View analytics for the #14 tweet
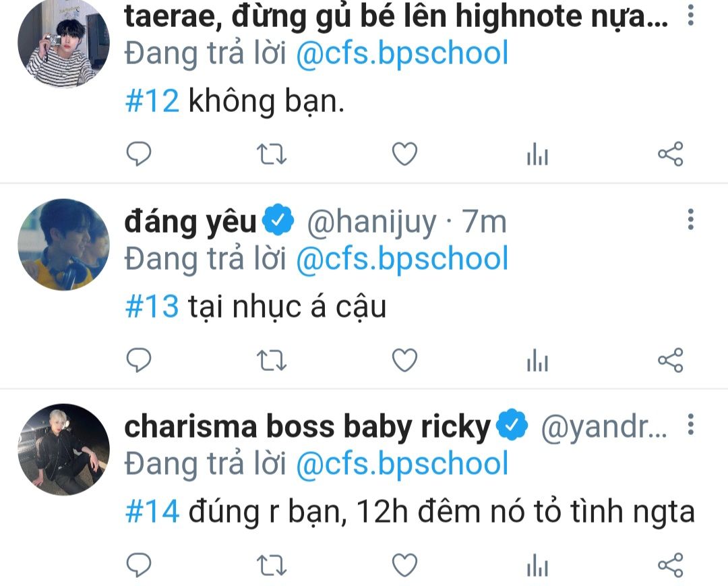 click(x=538, y=566)
